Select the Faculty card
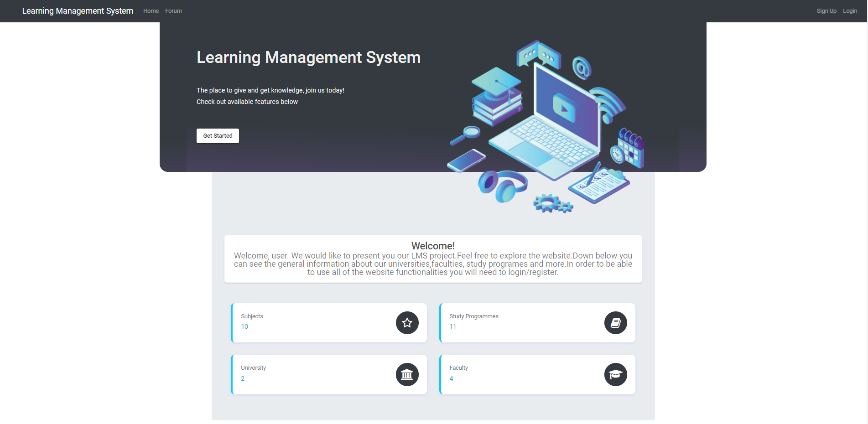Image resolution: width=868 pixels, height=424 pixels. pyautogui.click(x=537, y=374)
